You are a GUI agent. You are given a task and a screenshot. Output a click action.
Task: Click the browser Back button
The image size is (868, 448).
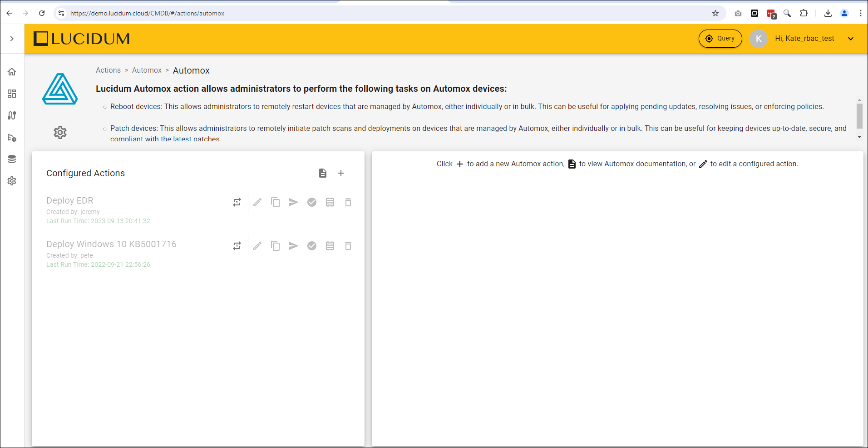9,13
